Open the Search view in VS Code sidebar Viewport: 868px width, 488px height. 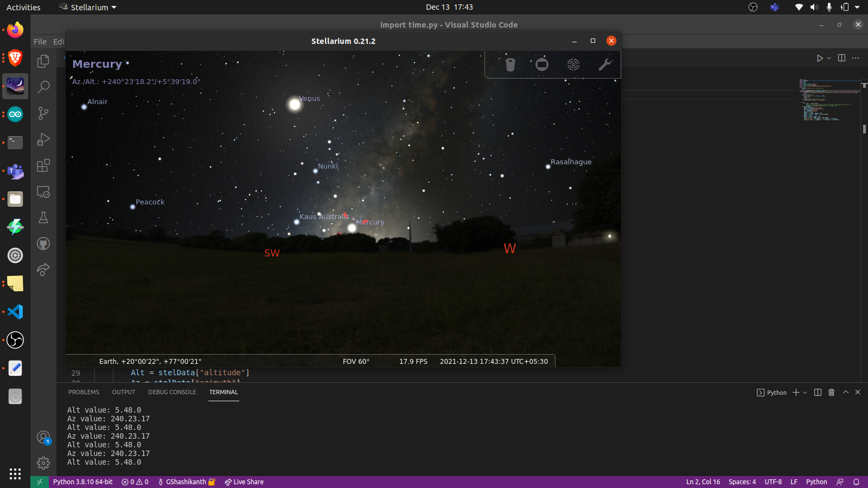coord(43,87)
